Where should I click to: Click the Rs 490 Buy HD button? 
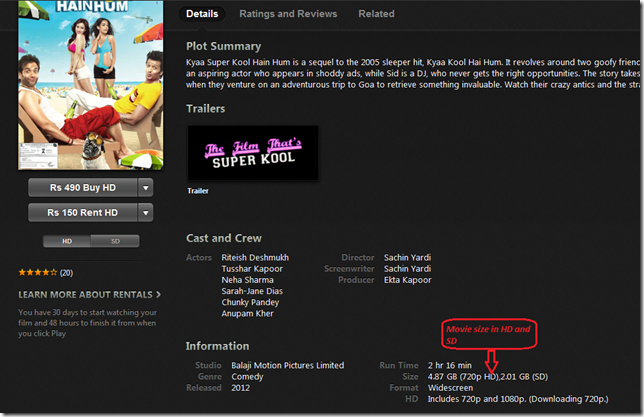tap(83, 188)
